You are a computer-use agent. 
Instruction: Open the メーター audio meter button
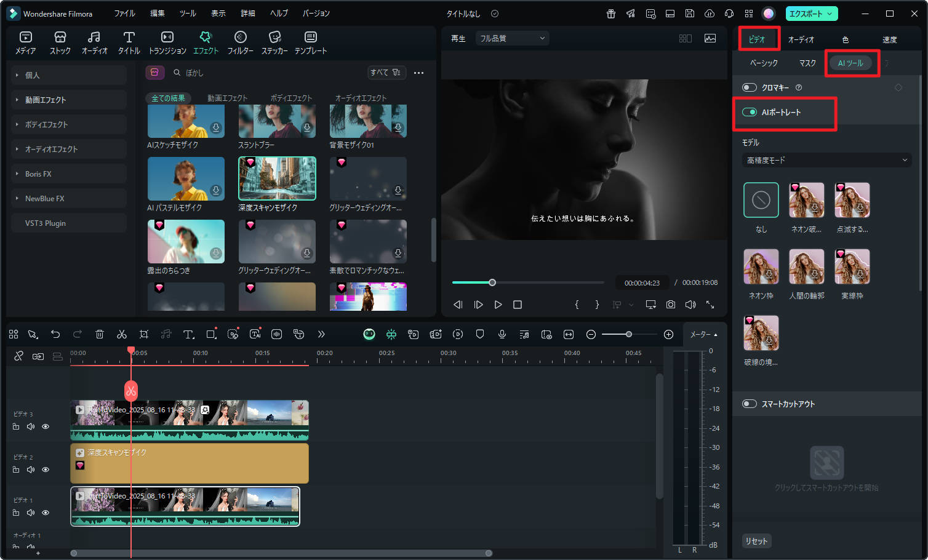point(703,334)
